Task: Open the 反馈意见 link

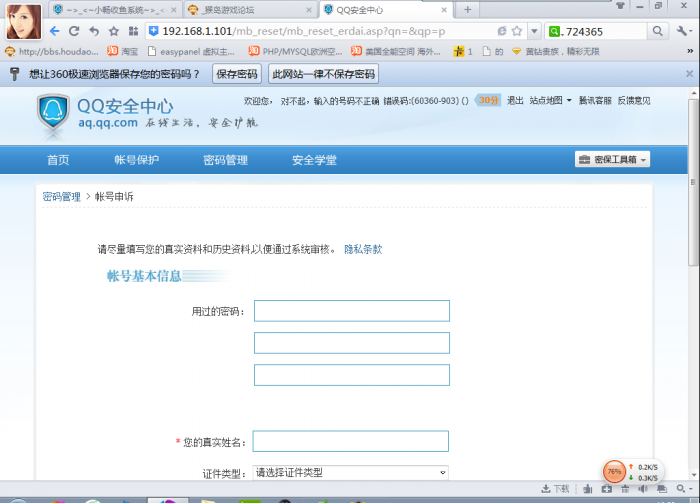Action: 634,100
